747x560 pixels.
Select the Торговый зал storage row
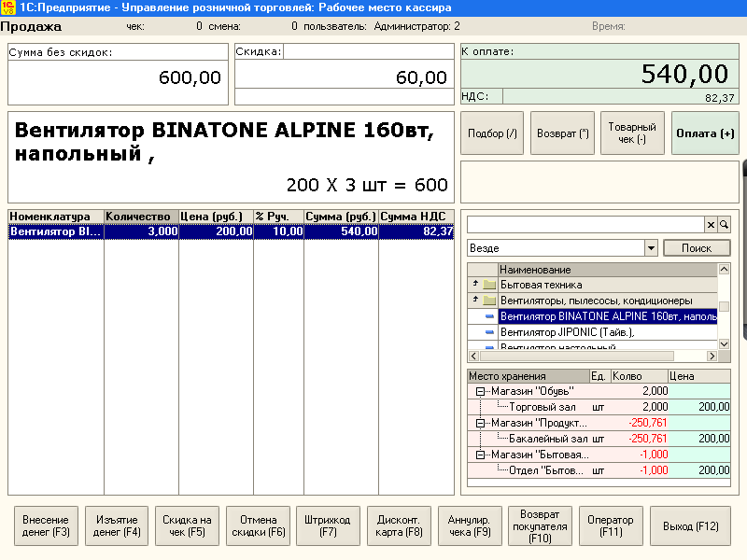click(599, 407)
